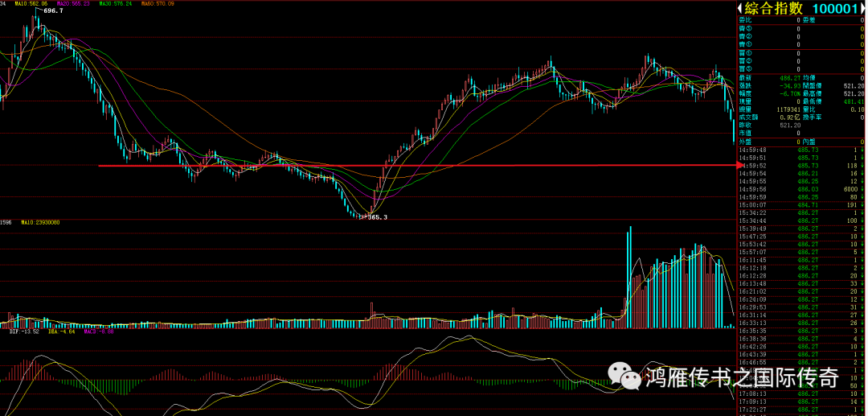Select the 15:00:07 trade row

coord(801,204)
